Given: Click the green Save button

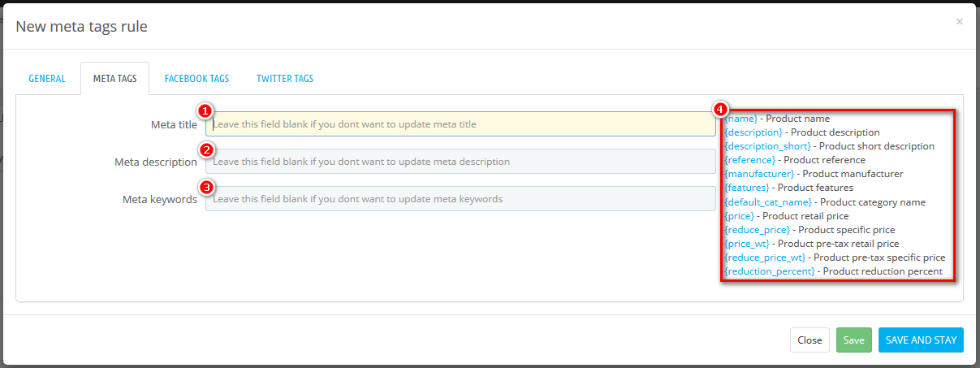Looking at the screenshot, I should (853, 340).
